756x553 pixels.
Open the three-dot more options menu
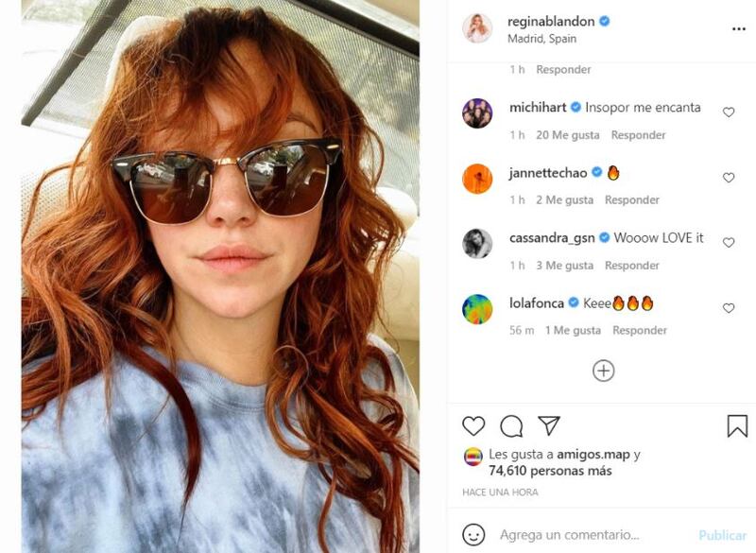point(739,29)
